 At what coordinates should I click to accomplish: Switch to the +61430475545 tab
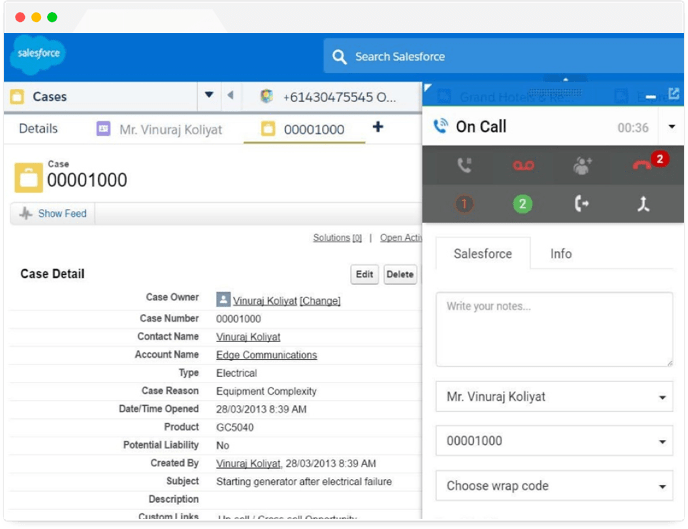[x=330, y=97]
